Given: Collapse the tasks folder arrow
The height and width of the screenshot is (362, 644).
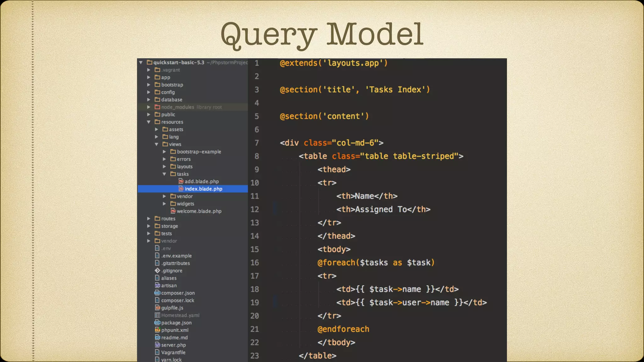Looking at the screenshot, I should pyautogui.click(x=164, y=174).
